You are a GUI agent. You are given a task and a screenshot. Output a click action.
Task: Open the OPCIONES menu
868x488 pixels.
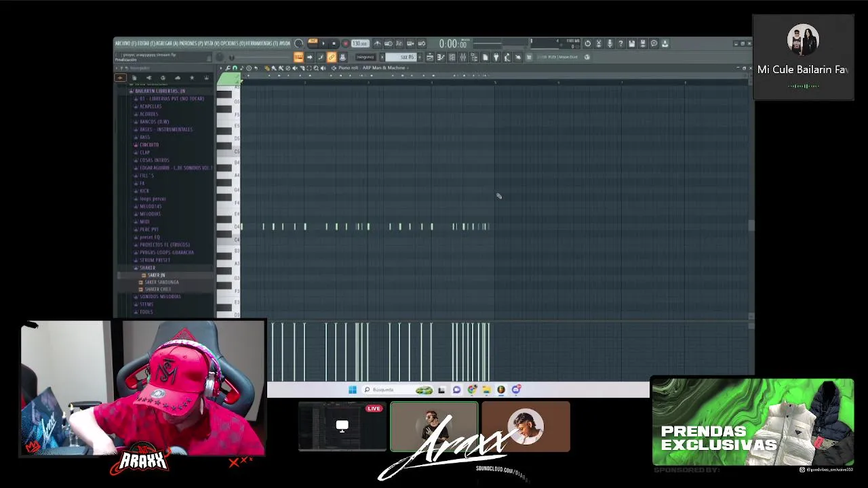(x=233, y=43)
